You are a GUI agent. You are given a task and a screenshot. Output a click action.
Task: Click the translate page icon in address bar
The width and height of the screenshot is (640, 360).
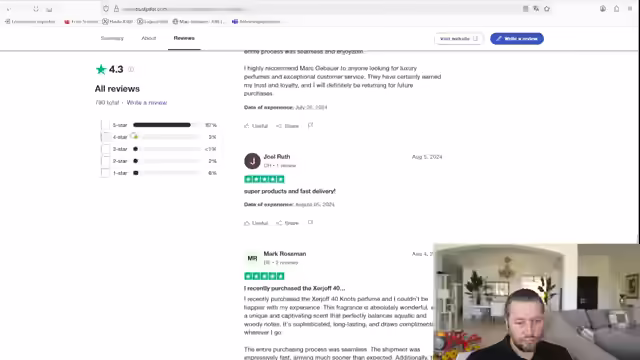[x=536, y=9]
